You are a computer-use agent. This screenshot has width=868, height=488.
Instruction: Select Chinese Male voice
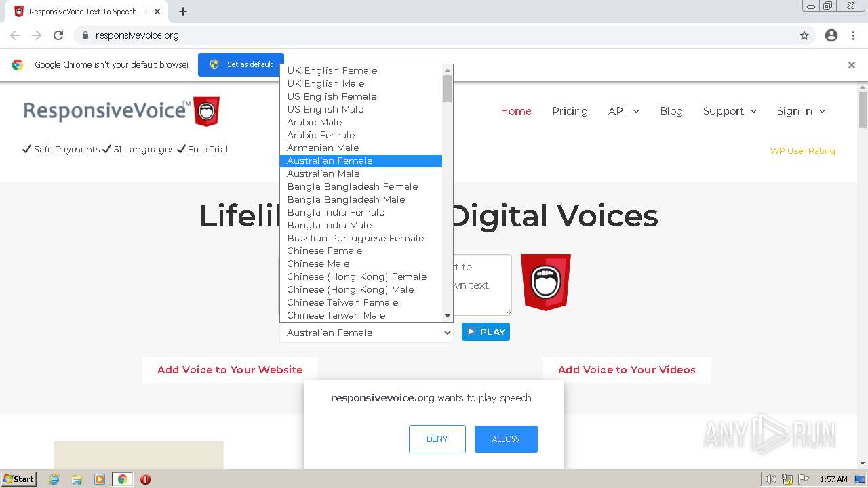coord(361,264)
